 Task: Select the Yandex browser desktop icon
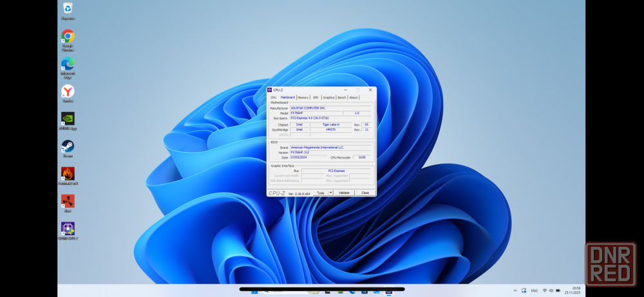point(68,91)
